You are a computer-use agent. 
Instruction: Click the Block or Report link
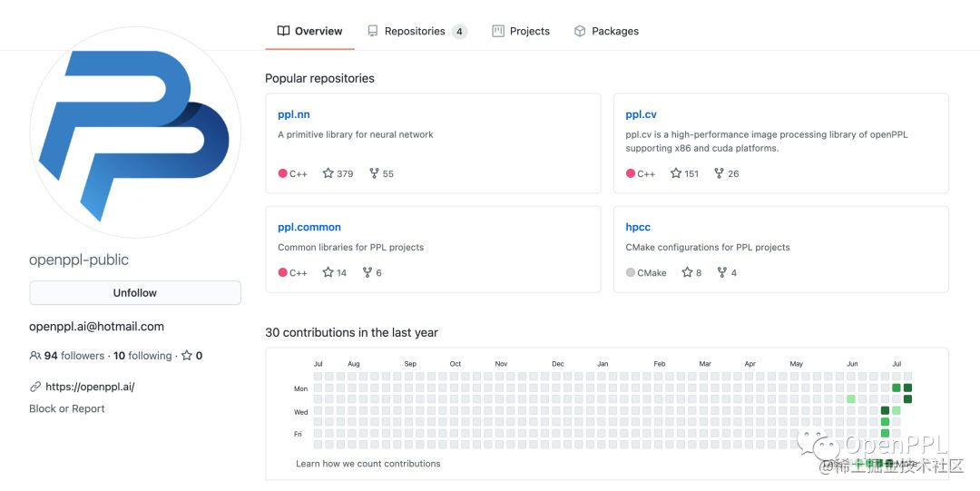click(x=67, y=408)
